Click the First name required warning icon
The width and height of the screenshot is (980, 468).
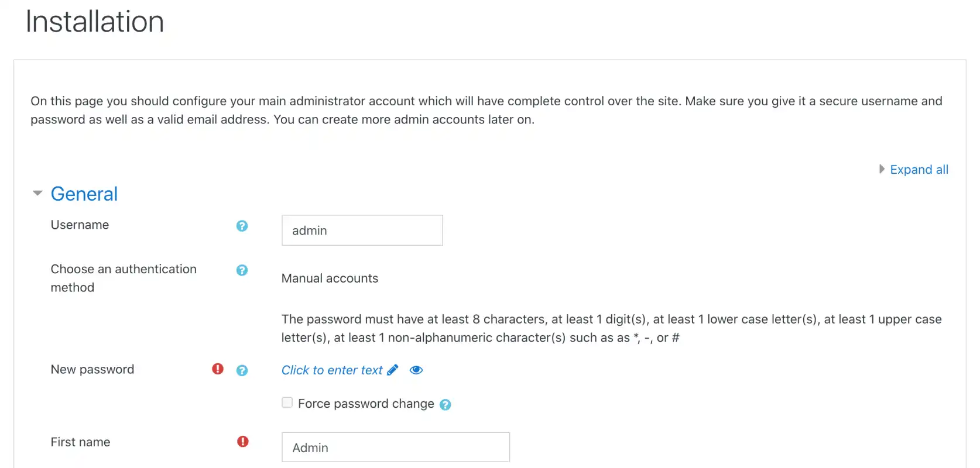coord(243,442)
